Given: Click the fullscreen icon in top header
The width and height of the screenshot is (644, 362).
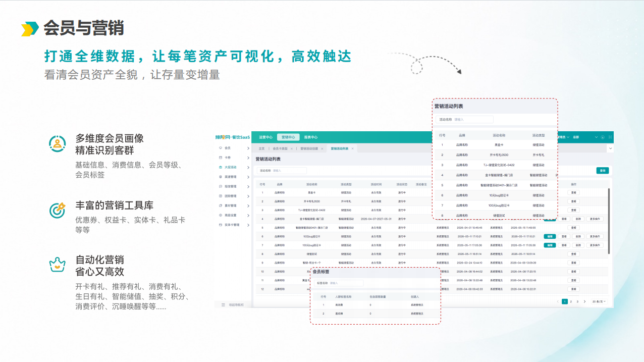Looking at the screenshot, I should 610,137.
